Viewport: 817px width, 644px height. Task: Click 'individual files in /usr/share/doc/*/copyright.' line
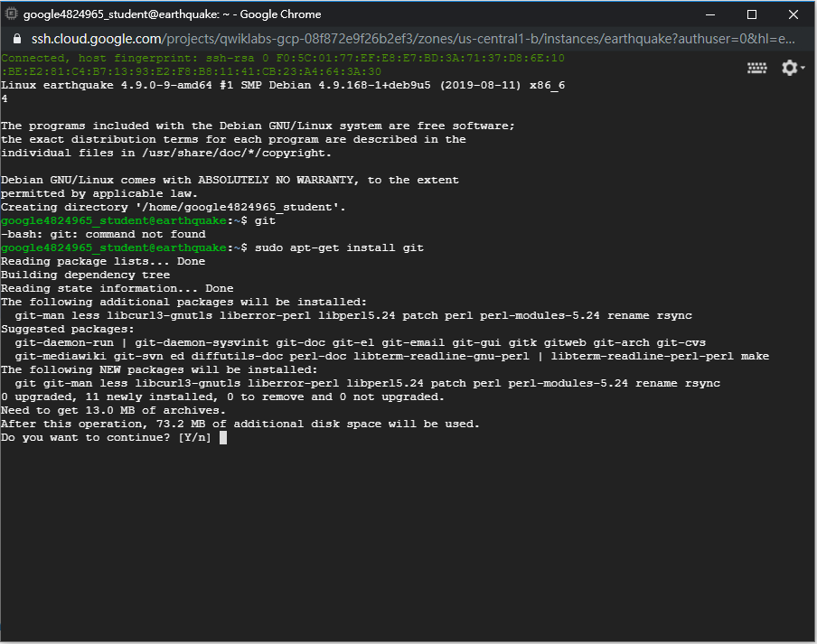(x=166, y=153)
